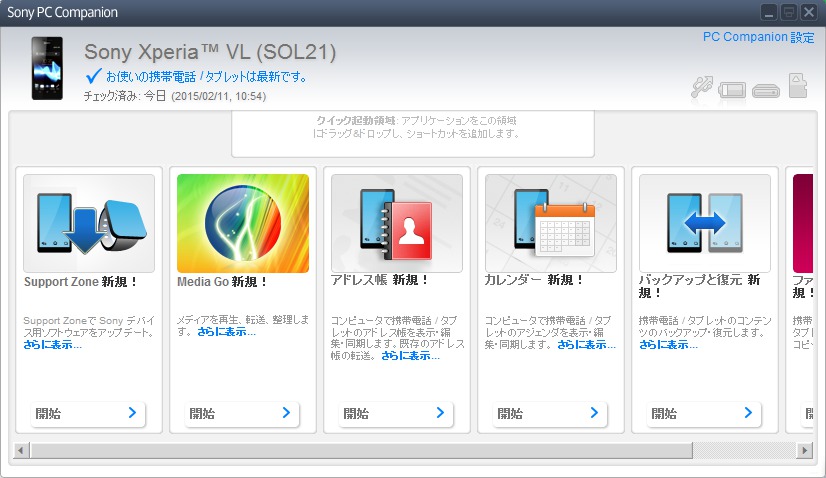Select the 'バックアップと復元 新規！' title text

(700, 286)
